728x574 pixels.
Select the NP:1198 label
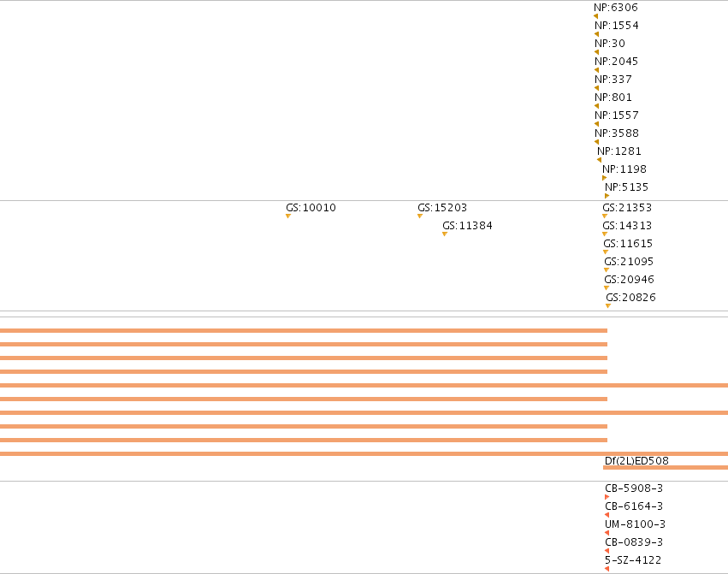[x=624, y=169]
